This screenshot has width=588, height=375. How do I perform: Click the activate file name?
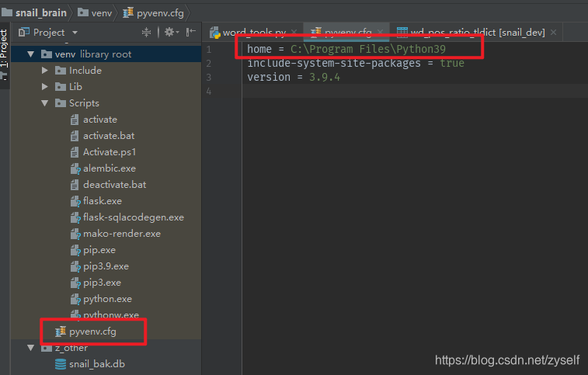pyautogui.click(x=100, y=120)
